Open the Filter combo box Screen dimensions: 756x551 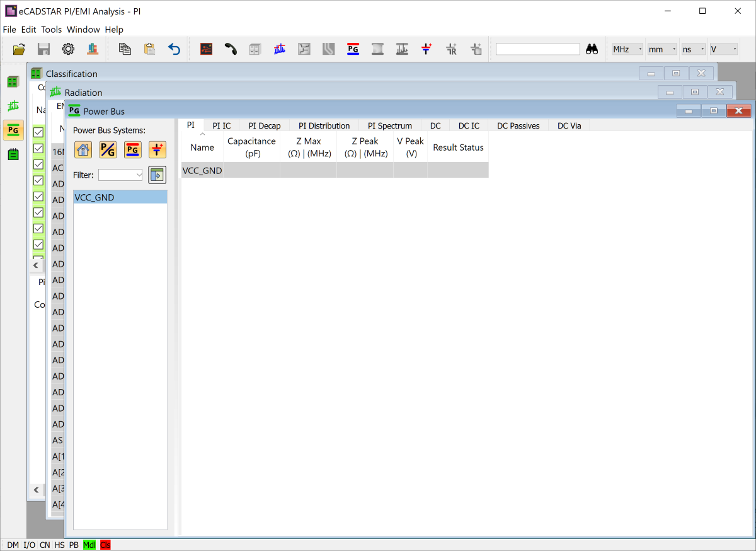click(120, 175)
